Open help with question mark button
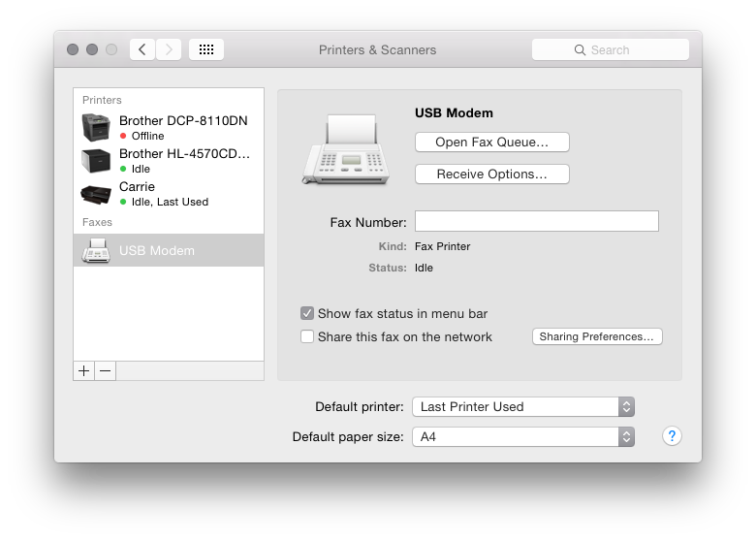The width and height of the screenshot is (756, 540). (x=672, y=436)
